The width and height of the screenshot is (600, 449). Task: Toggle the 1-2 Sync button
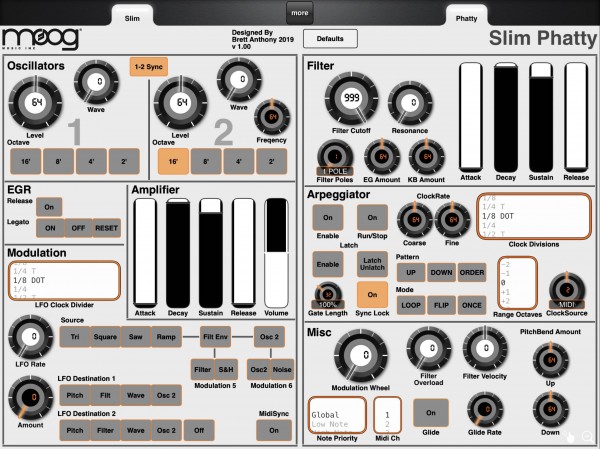coord(148,67)
